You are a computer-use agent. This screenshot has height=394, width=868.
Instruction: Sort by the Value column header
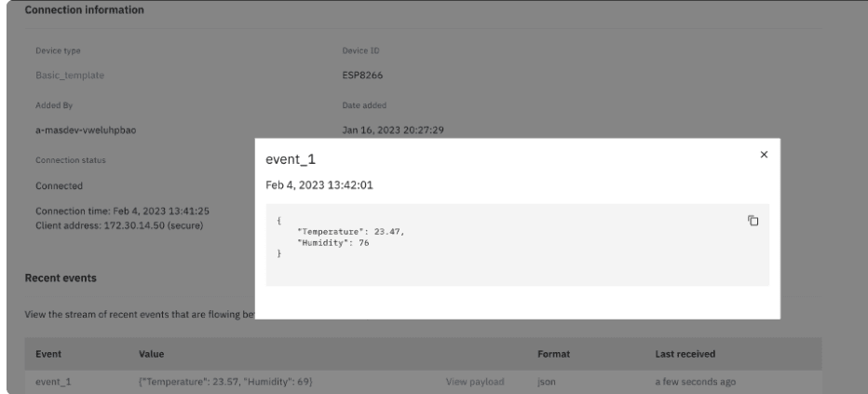(151, 354)
